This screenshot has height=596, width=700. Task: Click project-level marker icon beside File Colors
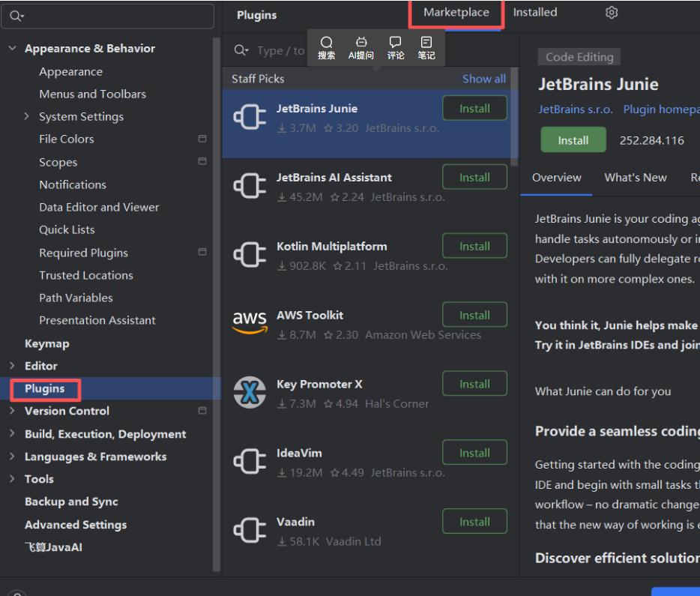pyautogui.click(x=202, y=139)
